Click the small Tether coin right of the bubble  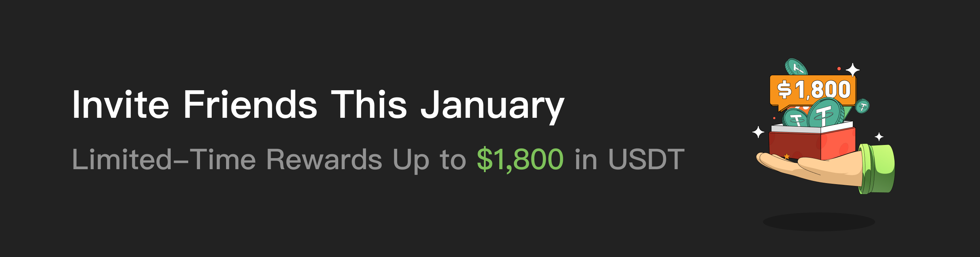[x=862, y=106]
